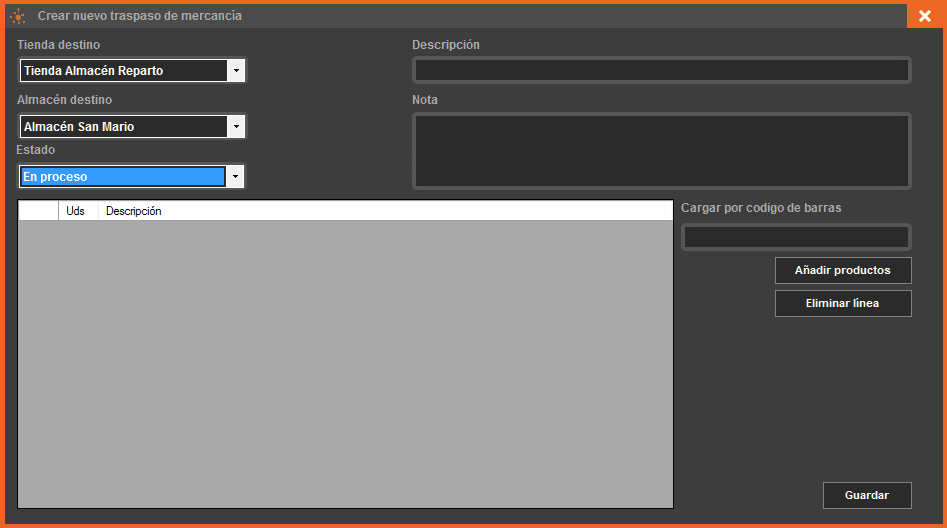Select the highlighted En proceso state field
This screenshot has height=528, width=947.
(122, 177)
